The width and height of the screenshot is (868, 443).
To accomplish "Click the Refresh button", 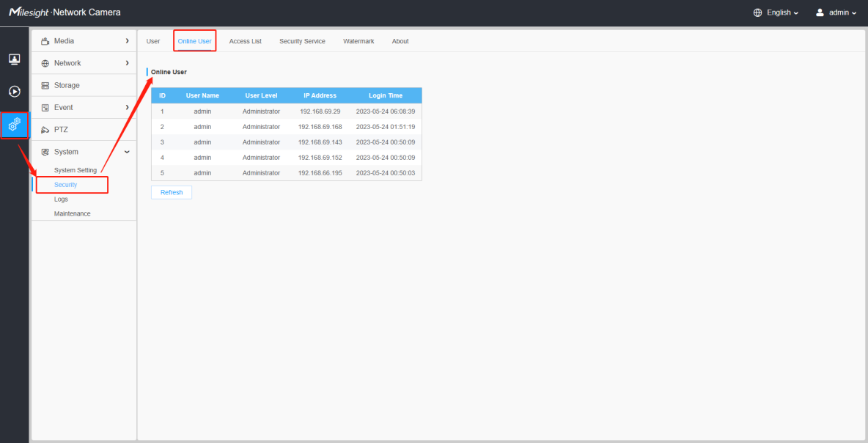I will coord(172,192).
